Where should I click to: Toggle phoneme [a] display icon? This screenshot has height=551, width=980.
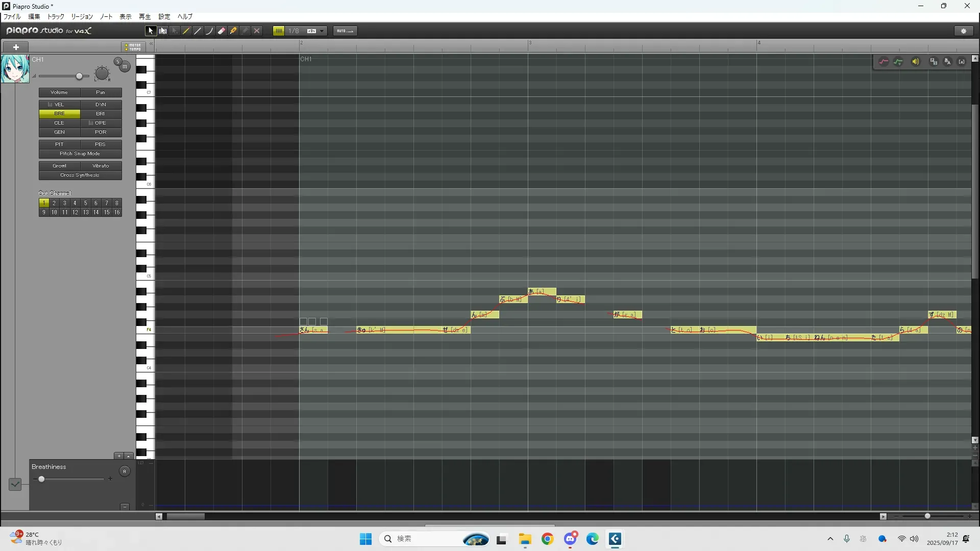click(962, 62)
